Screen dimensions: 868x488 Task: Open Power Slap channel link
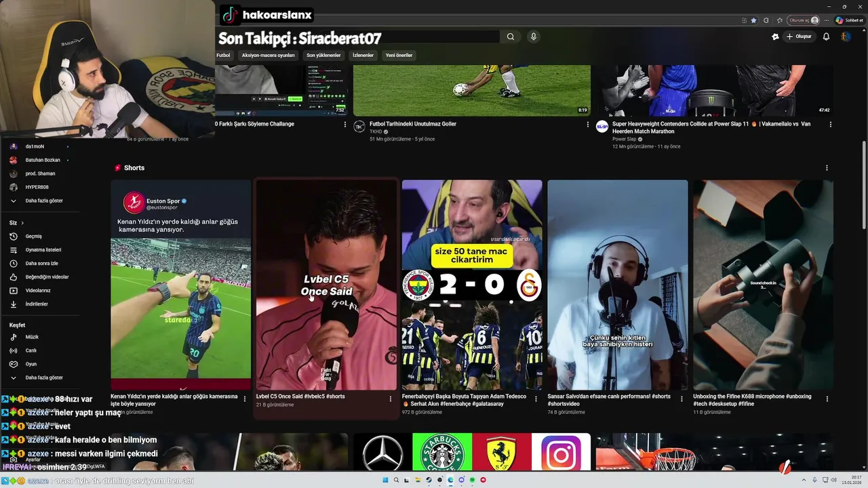tap(624, 139)
